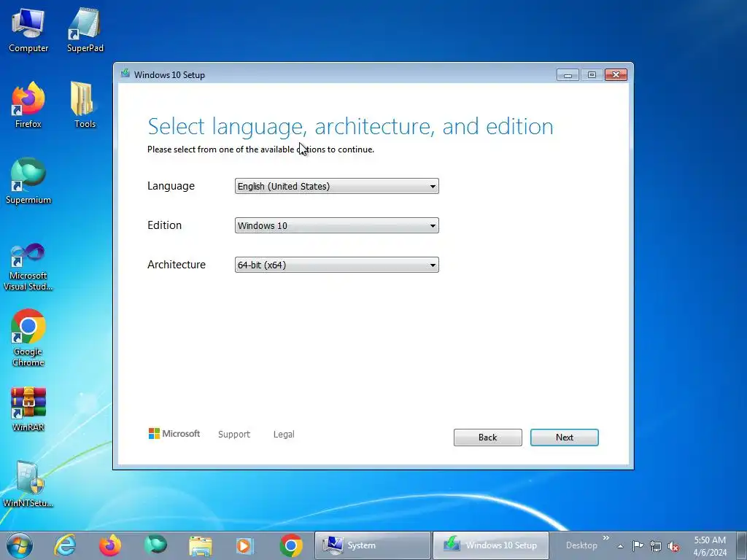Click the Back button
This screenshot has height=560, width=747.
coord(488,437)
